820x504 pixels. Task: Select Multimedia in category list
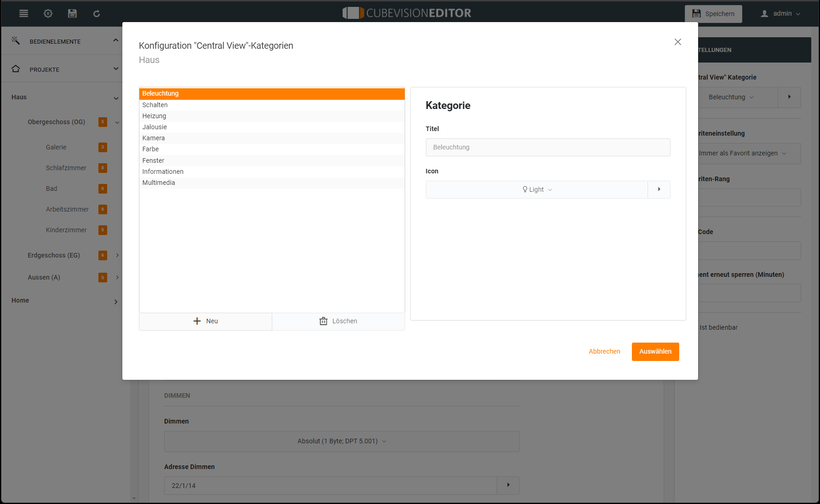pos(272,183)
